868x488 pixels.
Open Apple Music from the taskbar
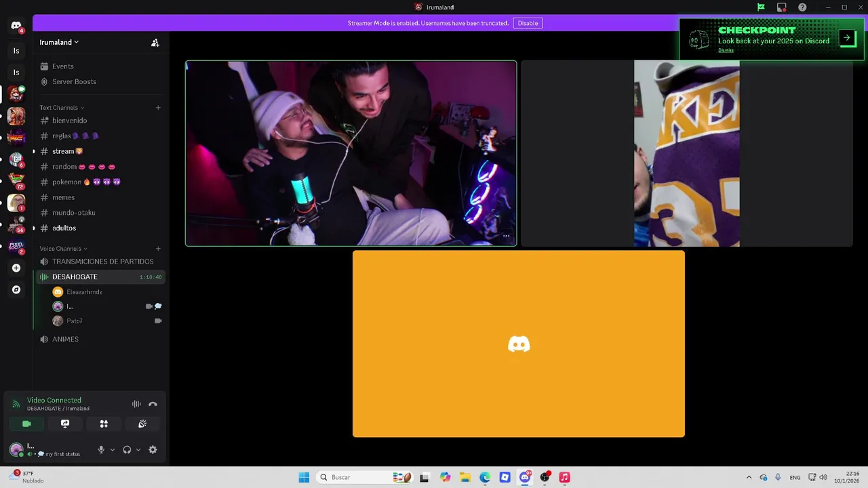point(564,477)
